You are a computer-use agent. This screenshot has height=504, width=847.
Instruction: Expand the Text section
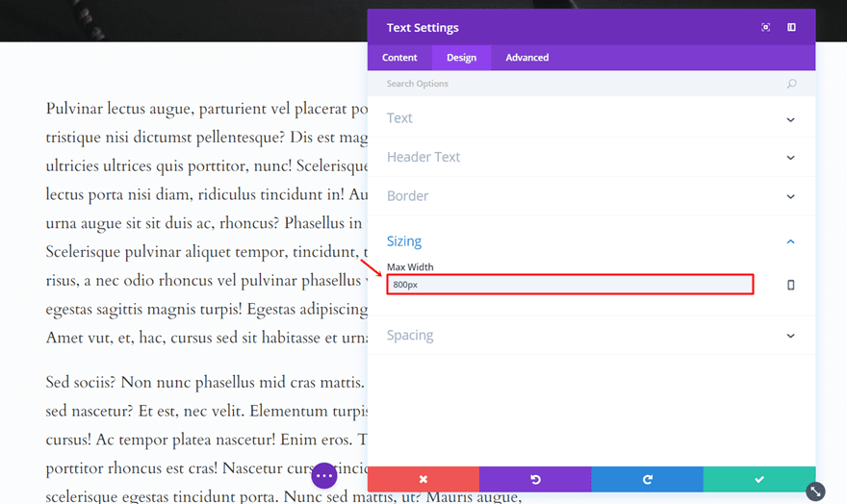point(591,118)
